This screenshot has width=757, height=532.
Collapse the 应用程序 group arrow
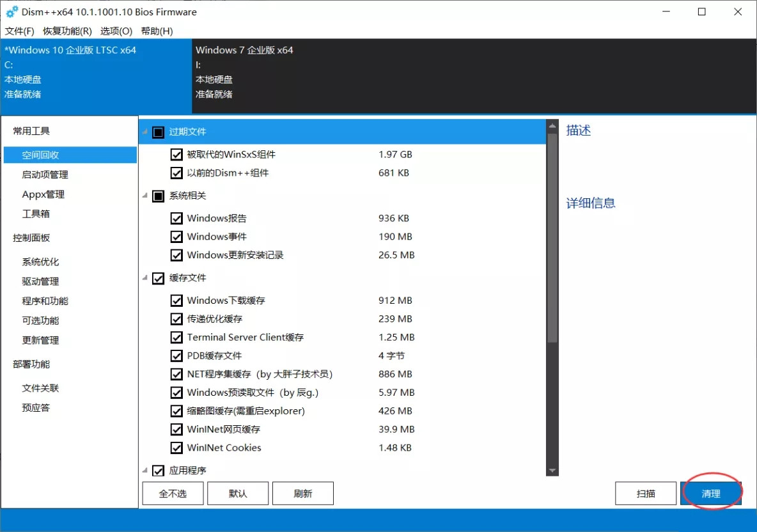[x=145, y=470]
